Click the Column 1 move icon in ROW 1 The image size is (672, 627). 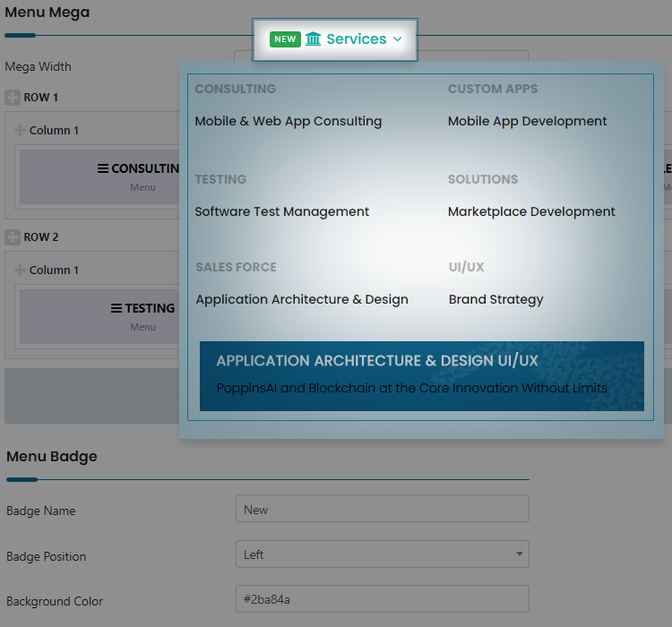click(x=21, y=131)
